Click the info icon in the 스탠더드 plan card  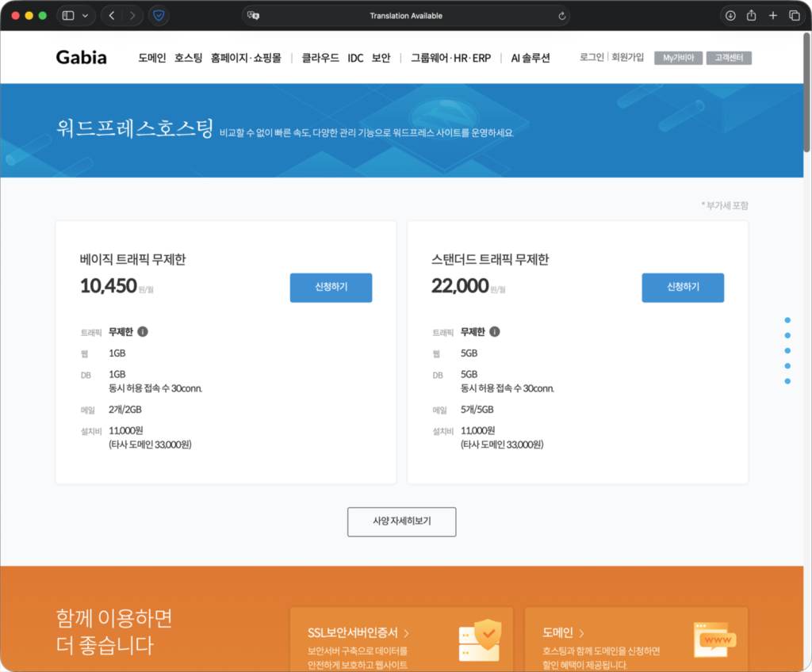tap(495, 332)
